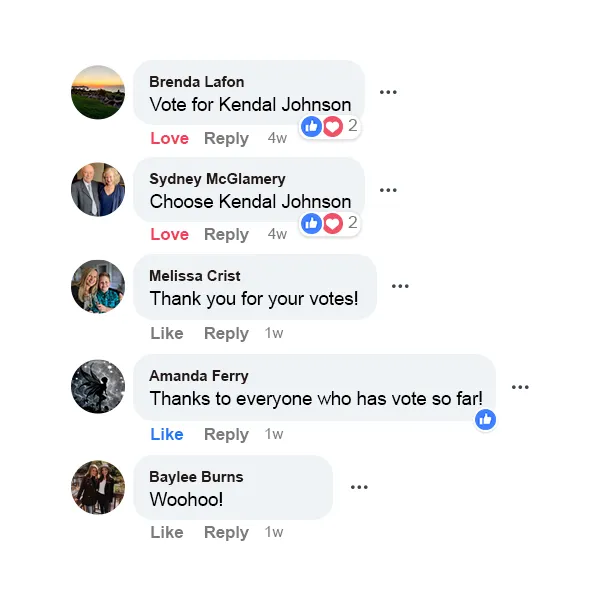Open options menu for Brenda Lafon's comment
The height and width of the screenshot is (600, 600).
(388, 92)
